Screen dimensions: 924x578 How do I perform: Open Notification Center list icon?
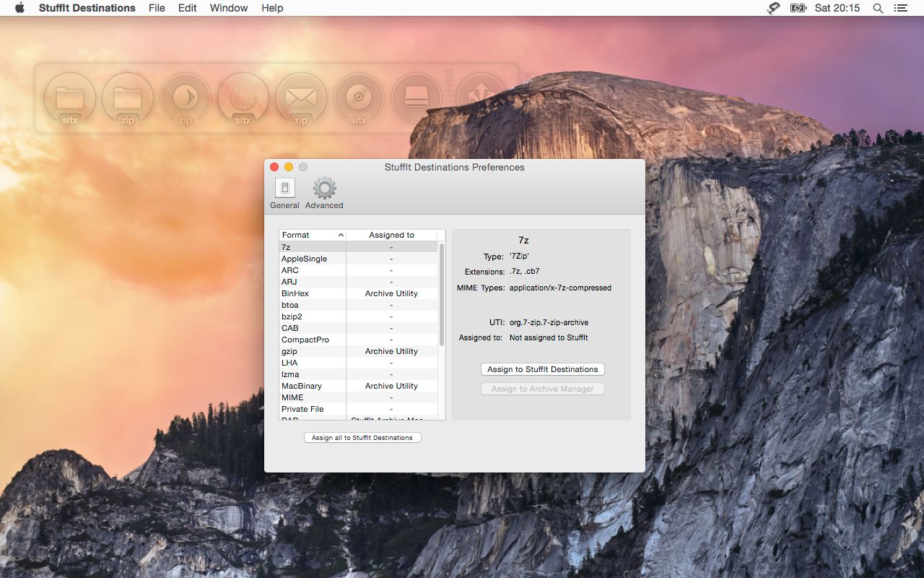900,8
